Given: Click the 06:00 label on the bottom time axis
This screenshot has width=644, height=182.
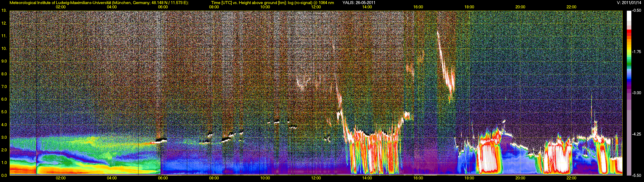Looking at the screenshot, I should (163, 178).
